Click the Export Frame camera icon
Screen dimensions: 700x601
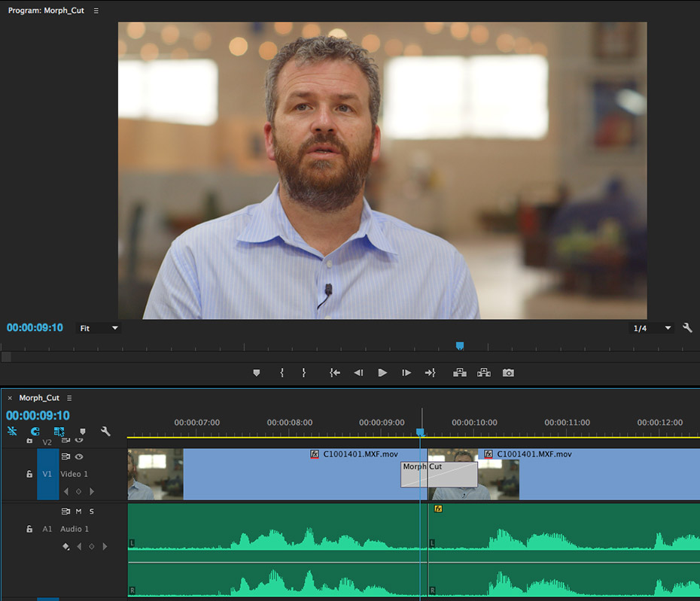pyautogui.click(x=508, y=373)
